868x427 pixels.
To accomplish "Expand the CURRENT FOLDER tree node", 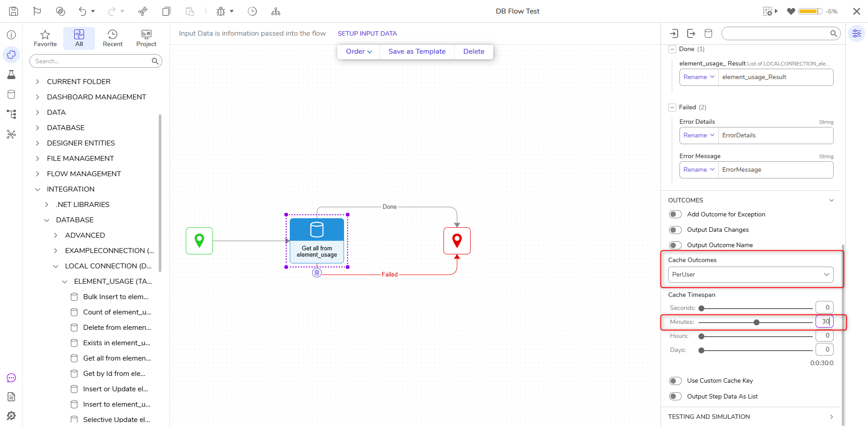I will click(38, 82).
